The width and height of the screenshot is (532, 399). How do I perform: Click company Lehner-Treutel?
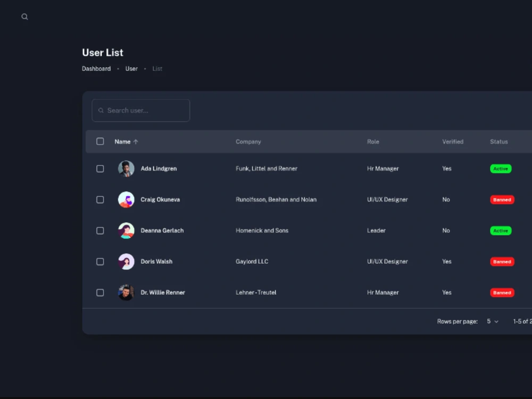256,293
